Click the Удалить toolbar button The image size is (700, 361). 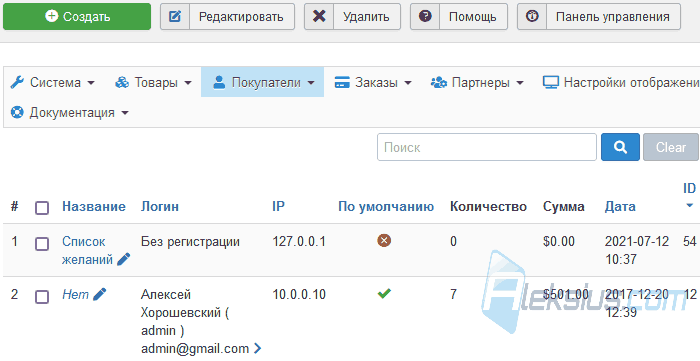(x=352, y=17)
